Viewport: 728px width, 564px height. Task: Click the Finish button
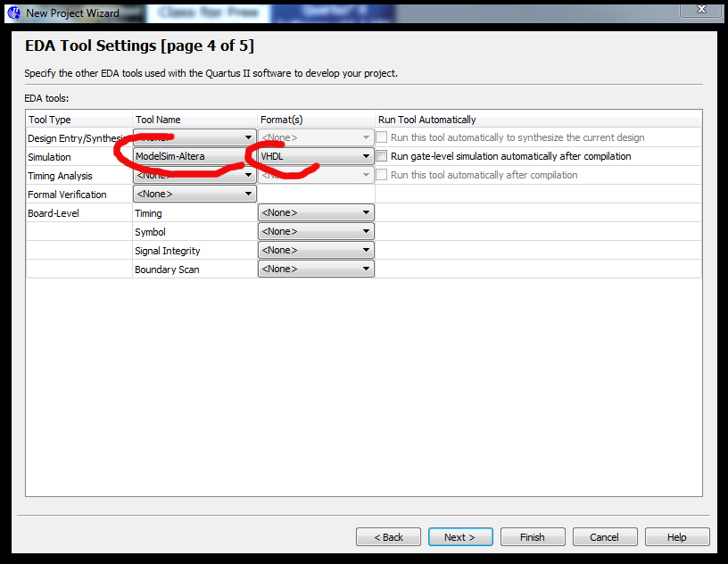point(533,537)
